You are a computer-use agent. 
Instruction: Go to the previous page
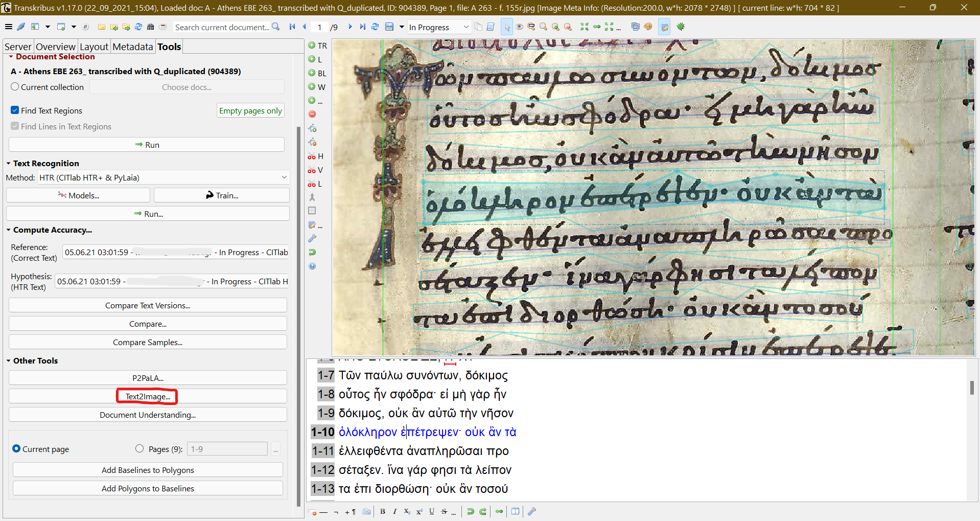305,27
